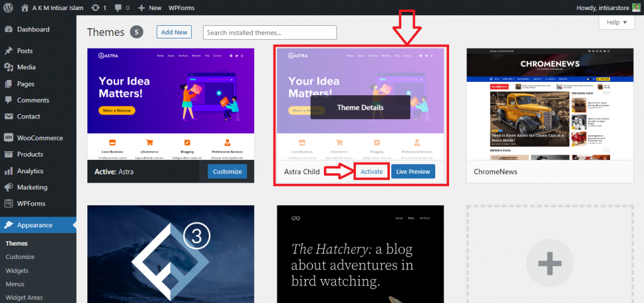Viewport: 644px width, 303px height.
Task: Click the large plus icon to add a theme
Action: pyautogui.click(x=550, y=263)
